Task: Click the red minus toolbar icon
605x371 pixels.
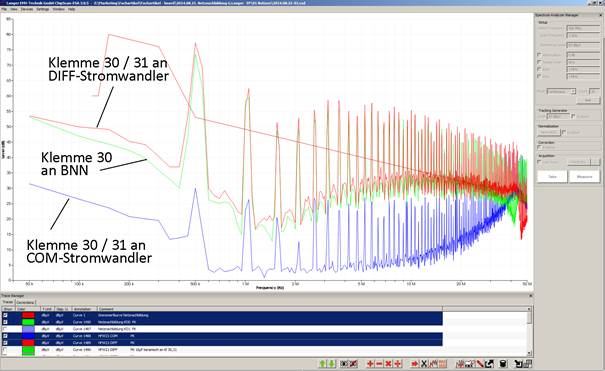Action: click(379, 363)
